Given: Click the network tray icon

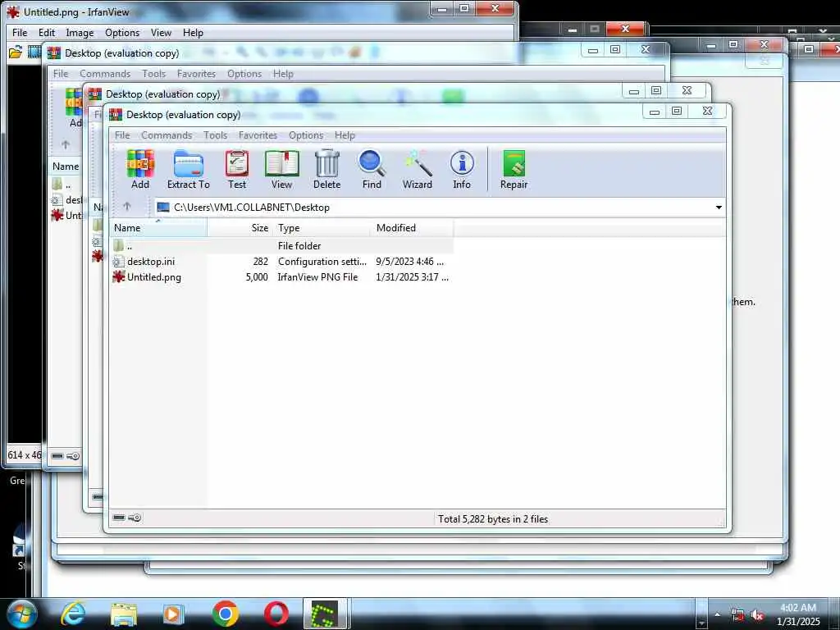Looking at the screenshot, I should 737,615.
